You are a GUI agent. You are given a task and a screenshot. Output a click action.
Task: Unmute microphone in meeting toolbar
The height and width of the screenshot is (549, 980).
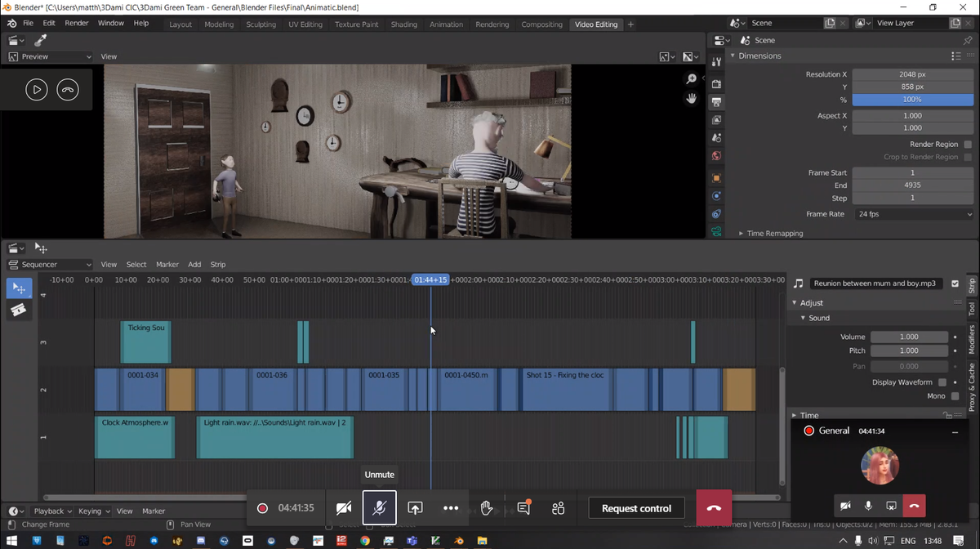click(380, 508)
